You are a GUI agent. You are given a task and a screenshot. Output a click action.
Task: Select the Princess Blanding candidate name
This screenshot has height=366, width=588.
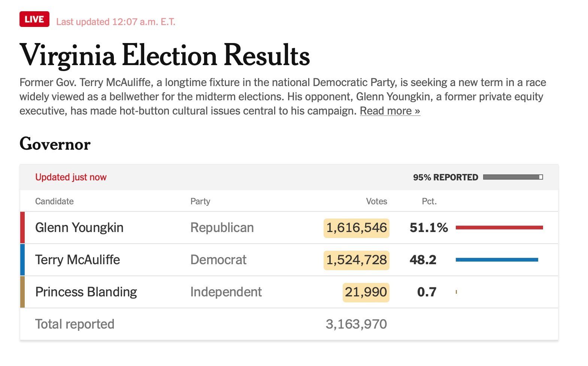pyautogui.click(x=86, y=292)
